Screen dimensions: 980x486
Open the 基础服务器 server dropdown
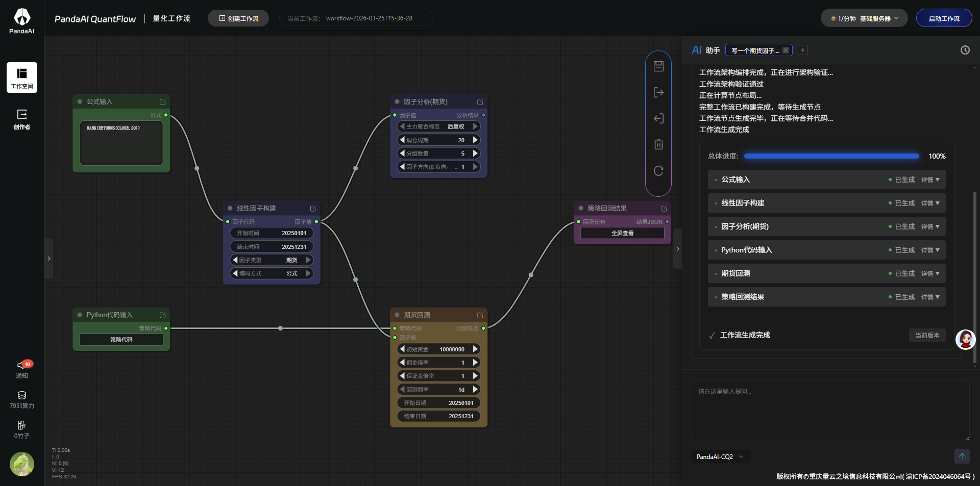(x=864, y=18)
